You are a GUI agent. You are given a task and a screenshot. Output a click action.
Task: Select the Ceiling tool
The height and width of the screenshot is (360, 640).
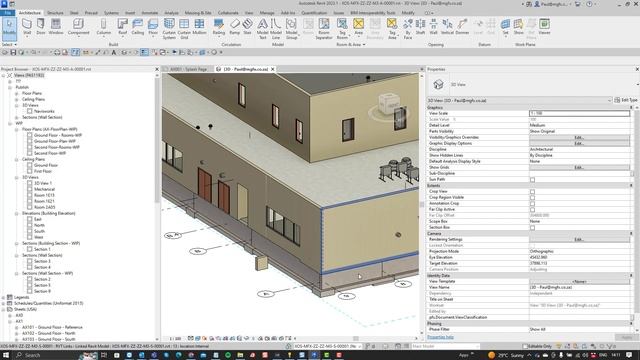point(138,27)
